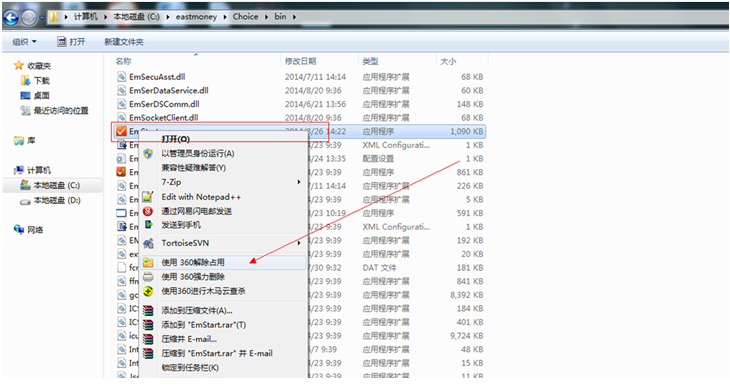Click the TortoiseSVN icon in context menu

click(148, 243)
